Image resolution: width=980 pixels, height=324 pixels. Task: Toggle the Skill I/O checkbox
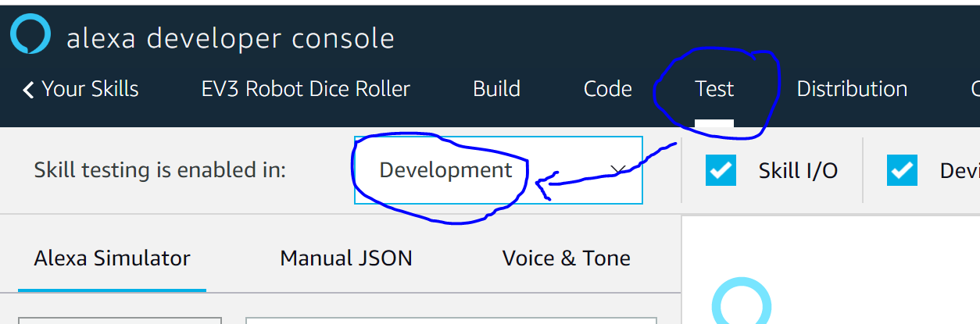point(721,170)
